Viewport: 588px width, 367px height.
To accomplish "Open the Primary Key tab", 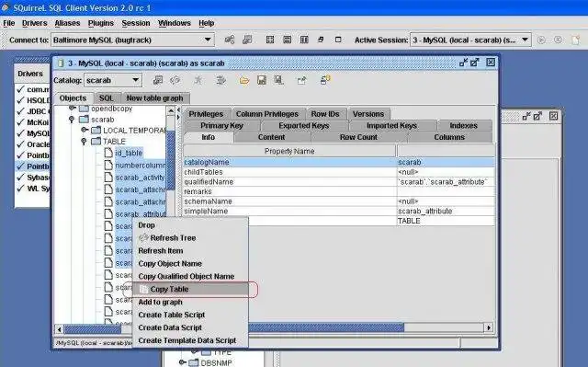I will (222, 125).
